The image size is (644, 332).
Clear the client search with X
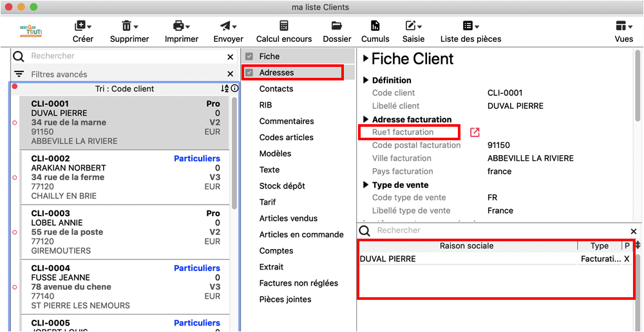pyautogui.click(x=230, y=57)
